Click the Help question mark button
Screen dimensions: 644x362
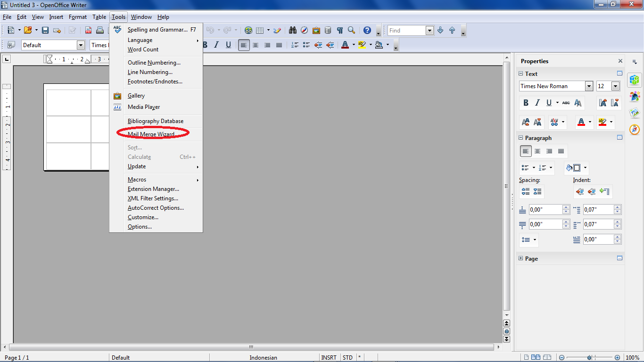pos(367,30)
